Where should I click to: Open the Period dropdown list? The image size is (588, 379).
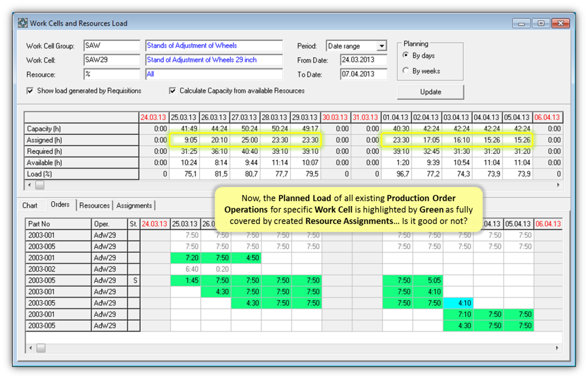(381, 46)
